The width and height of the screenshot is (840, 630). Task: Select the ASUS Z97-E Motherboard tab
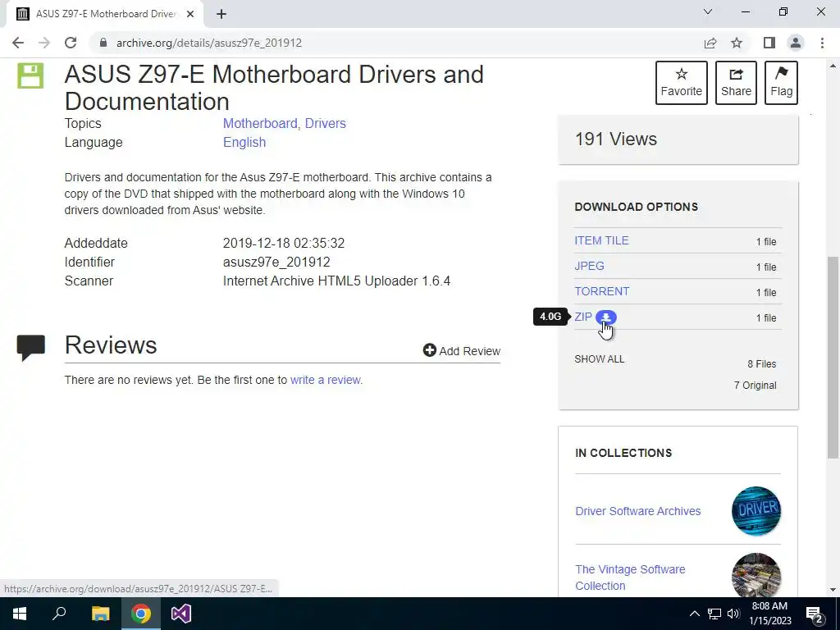105,14
